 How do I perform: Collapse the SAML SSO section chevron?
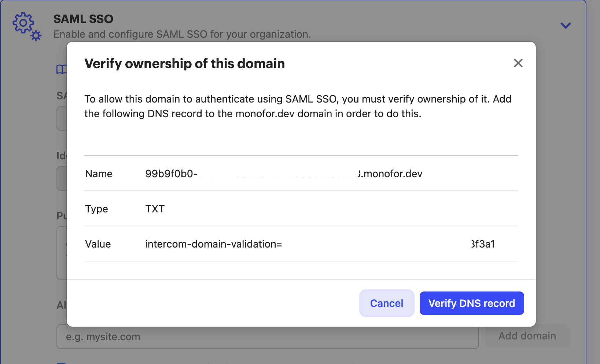tap(566, 26)
